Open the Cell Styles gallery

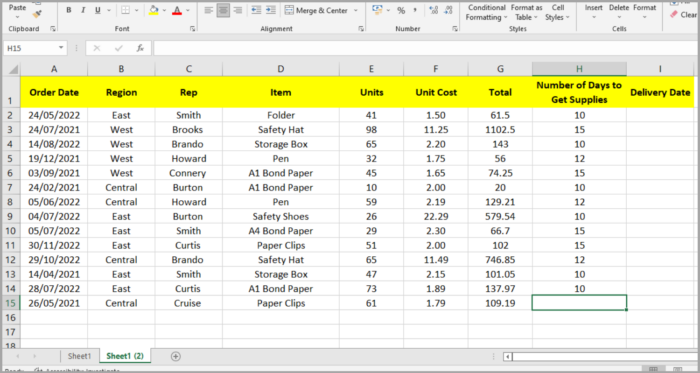click(558, 12)
